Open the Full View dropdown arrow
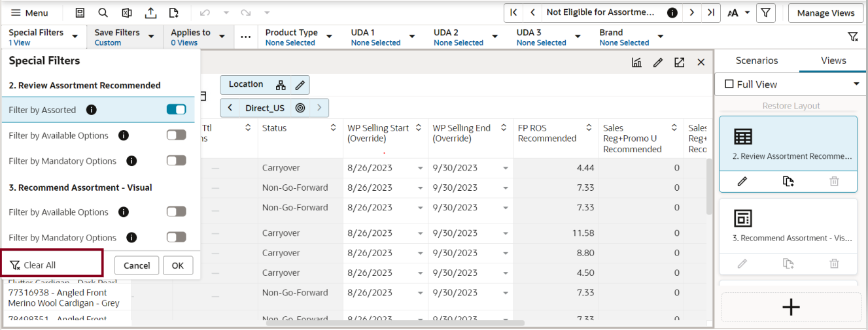Screen dimensions: 868x330 (856, 84)
